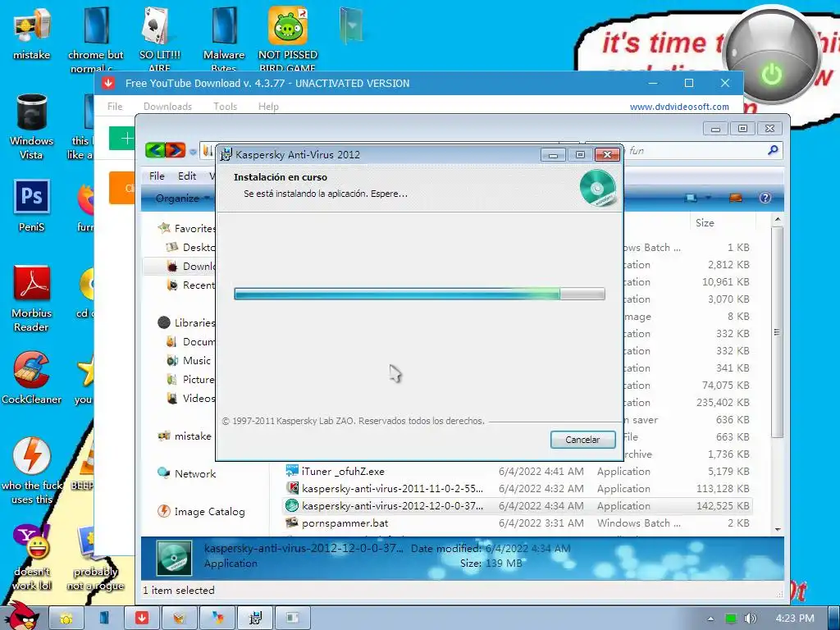Viewport: 840px width, 630px height.
Task: Click the green network tray icon
Action: point(731,619)
